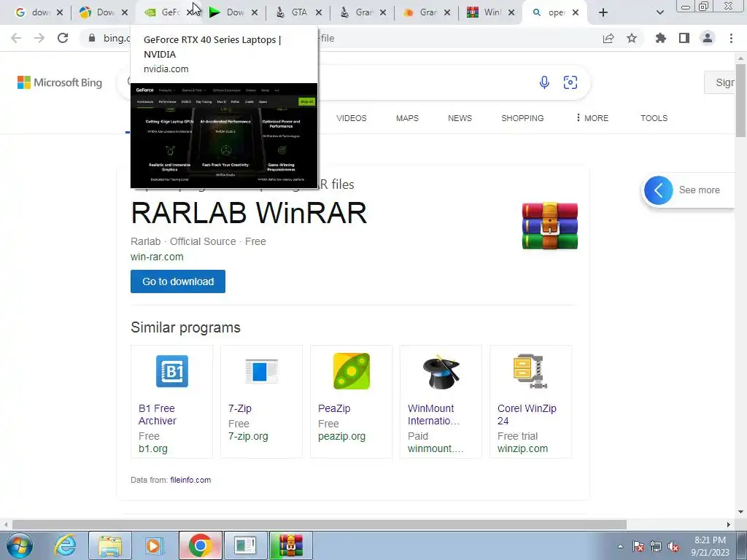Go back with the browser back arrow
Viewport: 747px width, 560px height.
[16, 38]
